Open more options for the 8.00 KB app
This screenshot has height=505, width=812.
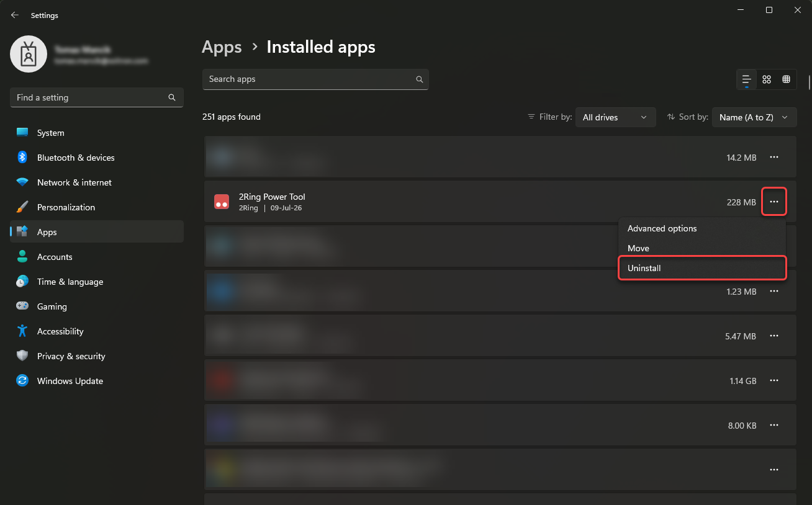pyautogui.click(x=774, y=425)
